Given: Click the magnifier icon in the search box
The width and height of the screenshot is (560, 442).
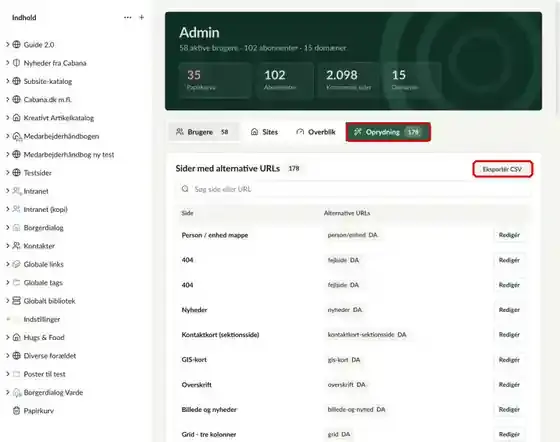Looking at the screenshot, I should tap(185, 189).
